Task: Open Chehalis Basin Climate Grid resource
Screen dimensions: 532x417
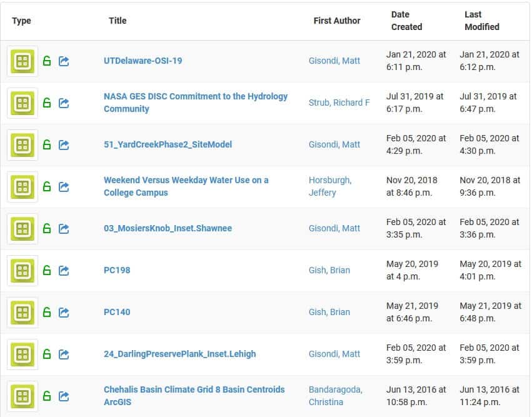Action: pos(194,396)
